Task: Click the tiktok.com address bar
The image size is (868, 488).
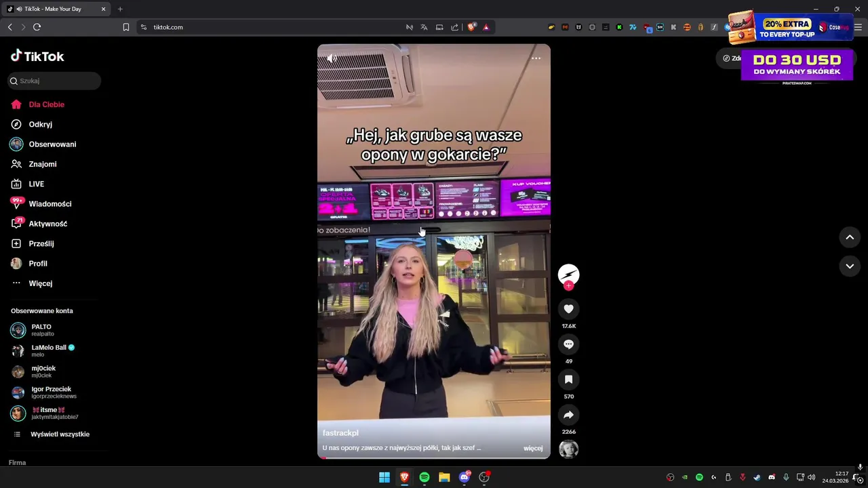Action: pyautogui.click(x=271, y=27)
